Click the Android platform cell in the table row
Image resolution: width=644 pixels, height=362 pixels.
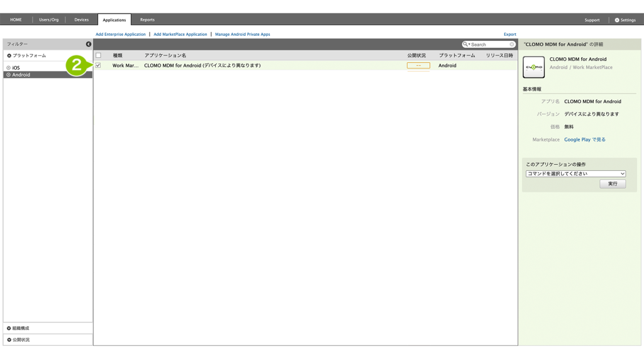[447, 65]
